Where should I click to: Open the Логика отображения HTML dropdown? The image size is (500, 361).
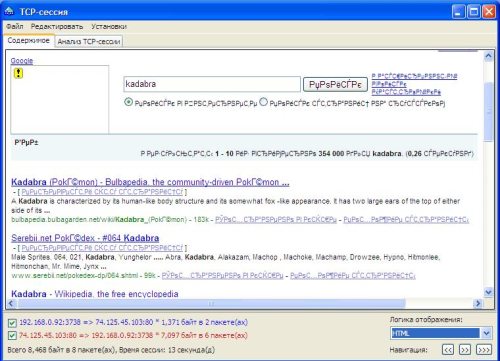tap(441, 333)
